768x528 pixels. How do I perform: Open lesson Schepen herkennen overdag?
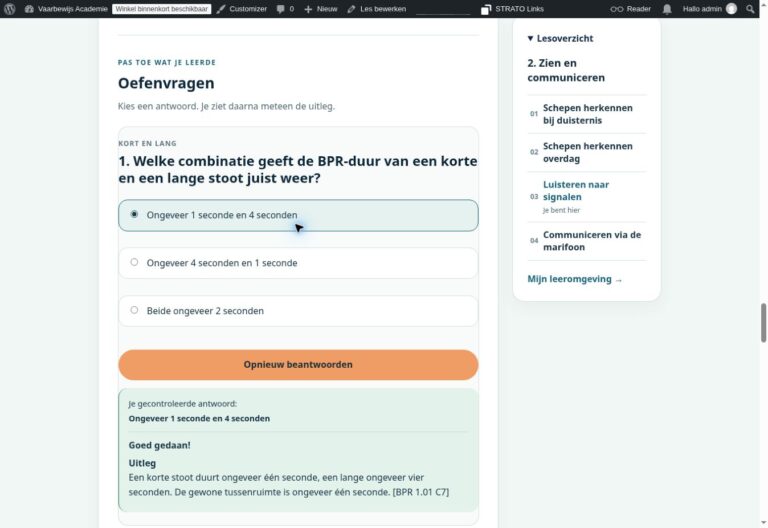click(x=587, y=152)
